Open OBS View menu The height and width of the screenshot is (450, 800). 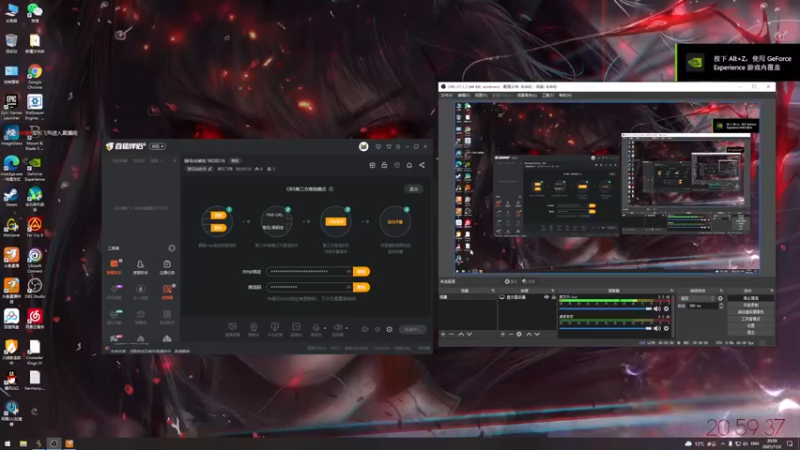[x=481, y=95]
